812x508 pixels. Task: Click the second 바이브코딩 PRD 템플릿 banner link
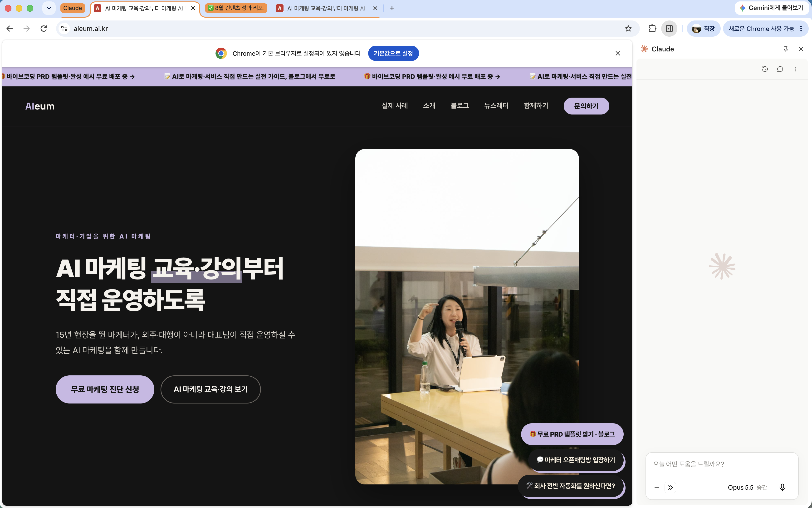432,77
